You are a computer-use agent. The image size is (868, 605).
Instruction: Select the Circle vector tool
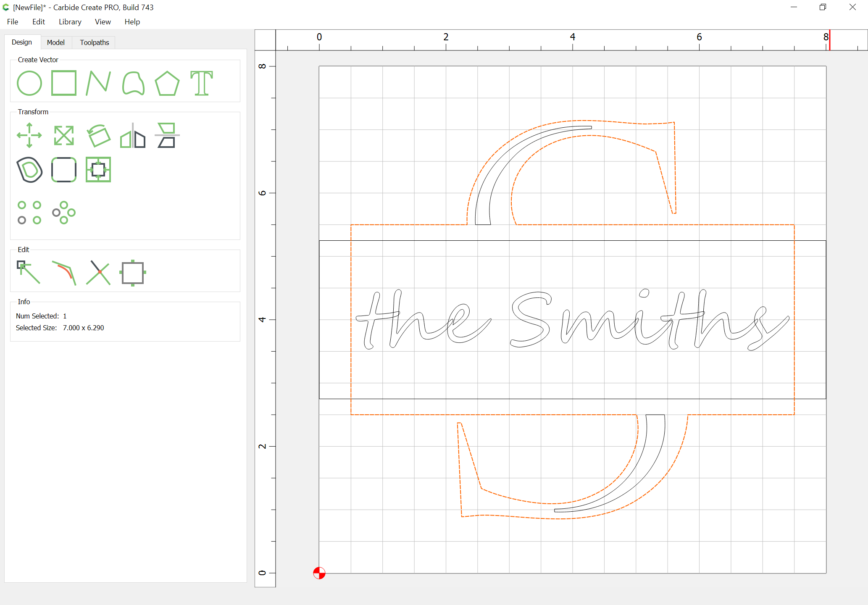(29, 83)
